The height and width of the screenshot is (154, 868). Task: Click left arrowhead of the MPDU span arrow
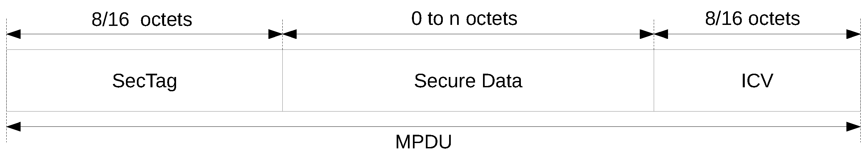point(14,127)
